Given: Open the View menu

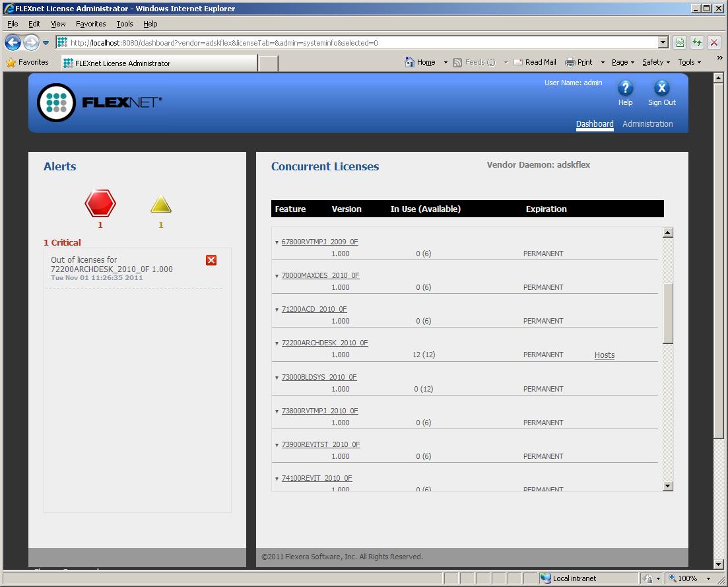Looking at the screenshot, I should click(x=58, y=24).
